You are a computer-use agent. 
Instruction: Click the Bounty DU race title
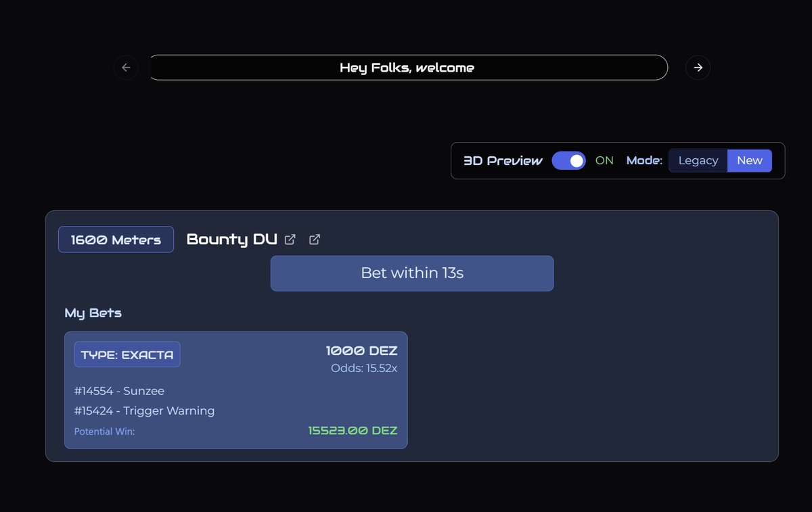point(232,239)
